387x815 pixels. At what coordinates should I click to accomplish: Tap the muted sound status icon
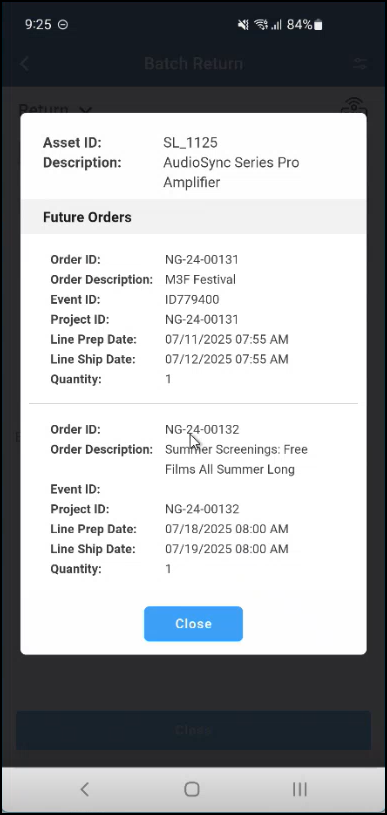(x=243, y=24)
